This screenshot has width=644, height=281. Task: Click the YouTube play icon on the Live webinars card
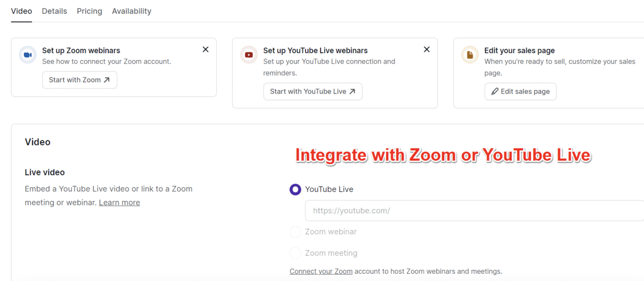[248, 54]
